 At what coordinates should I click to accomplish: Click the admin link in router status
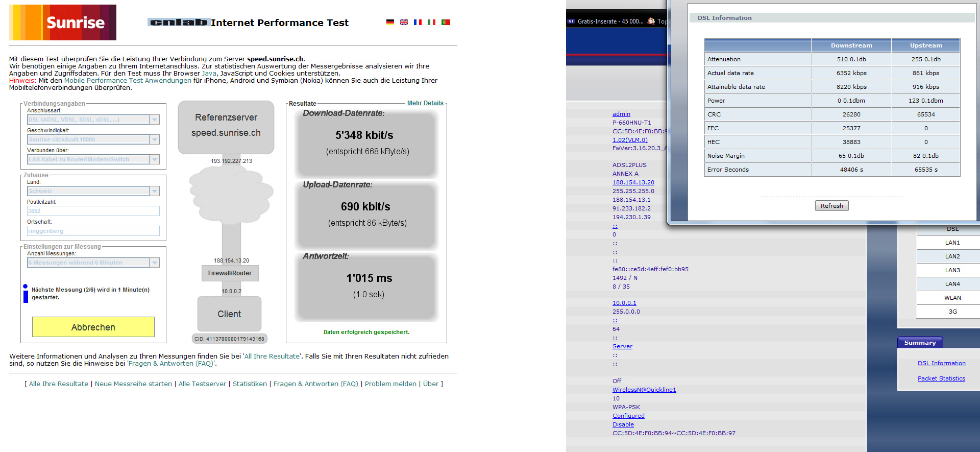tap(621, 114)
